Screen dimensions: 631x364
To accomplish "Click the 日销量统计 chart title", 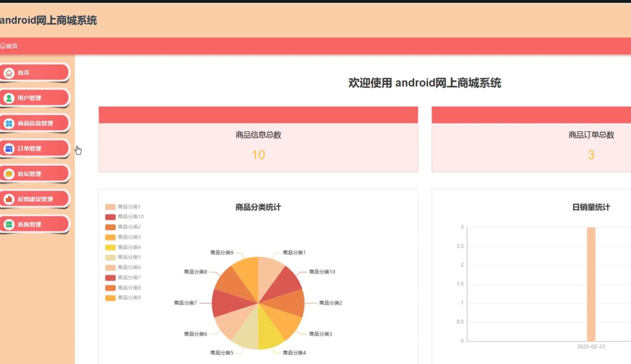I will [x=591, y=207].
